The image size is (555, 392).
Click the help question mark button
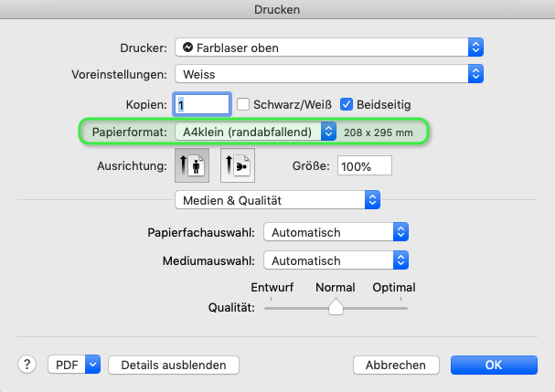coord(27,365)
